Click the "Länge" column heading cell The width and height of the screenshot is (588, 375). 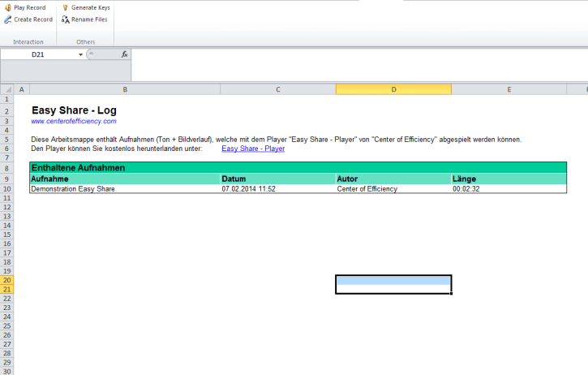509,179
